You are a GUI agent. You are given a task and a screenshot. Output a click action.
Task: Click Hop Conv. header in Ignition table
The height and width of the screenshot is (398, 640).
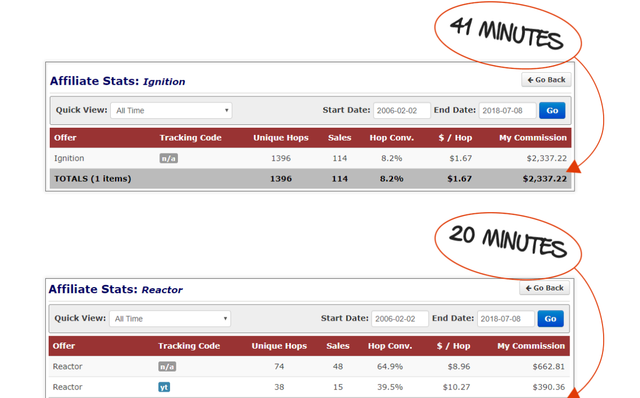392,138
